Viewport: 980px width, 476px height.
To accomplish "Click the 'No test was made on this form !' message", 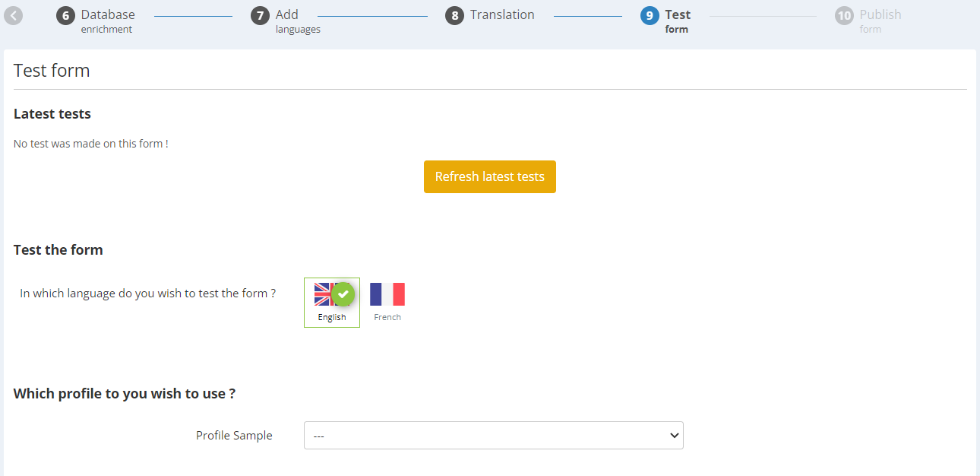I will (x=91, y=144).
